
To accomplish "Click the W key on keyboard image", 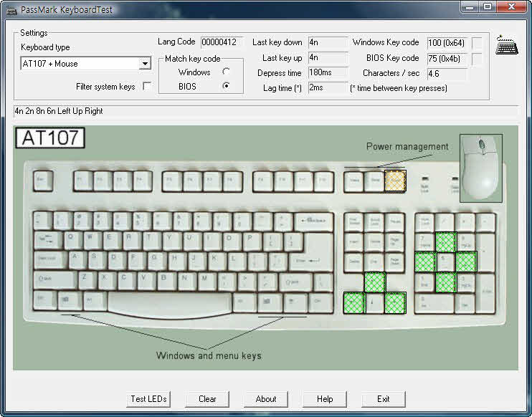I will [92, 240].
